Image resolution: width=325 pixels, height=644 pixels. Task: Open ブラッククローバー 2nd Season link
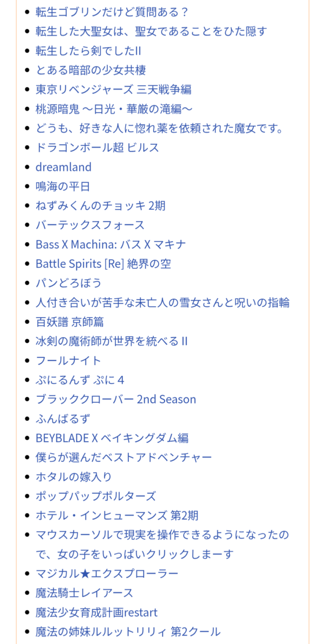(x=116, y=399)
